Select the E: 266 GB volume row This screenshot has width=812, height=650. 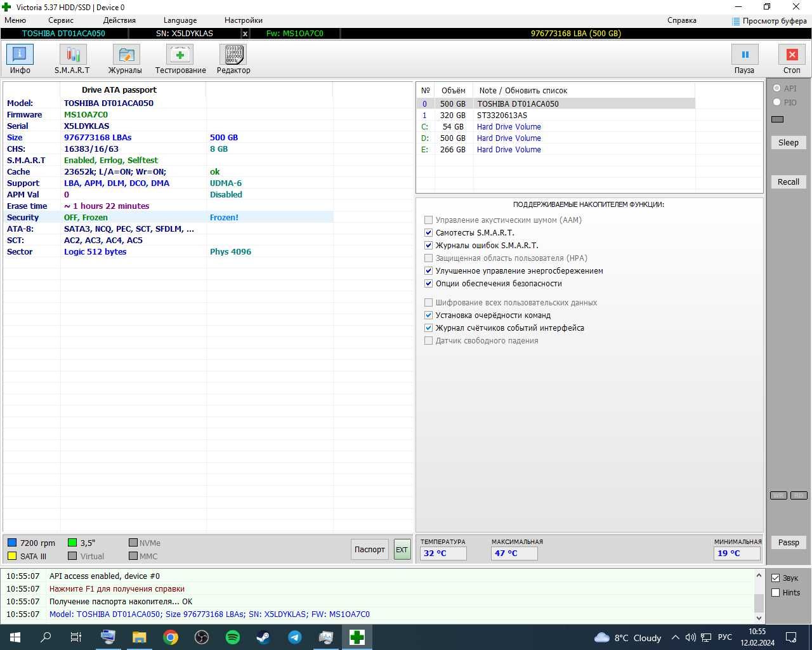pos(556,149)
